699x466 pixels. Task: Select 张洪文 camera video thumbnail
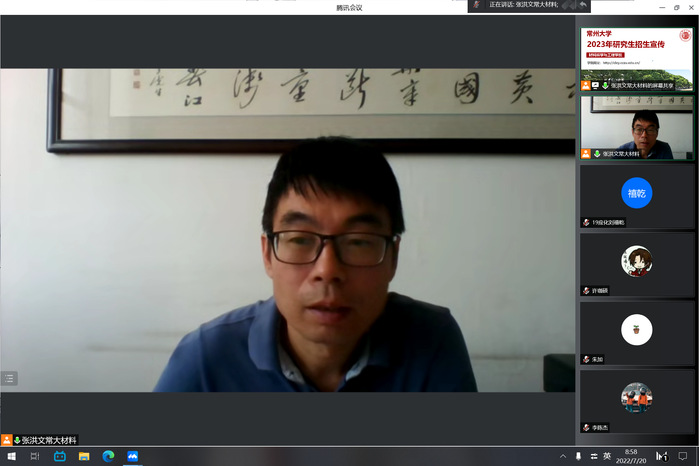[x=637, y=127]
